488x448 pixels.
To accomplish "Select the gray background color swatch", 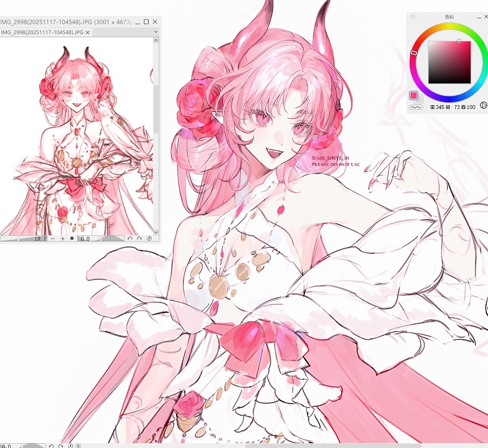I will pos(419,100).
